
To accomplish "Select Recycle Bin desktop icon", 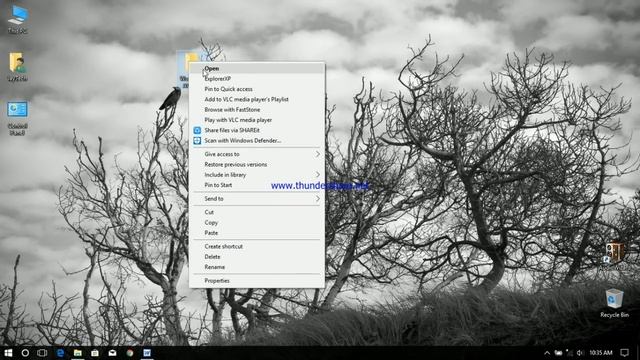I will (x=614, y=302).
